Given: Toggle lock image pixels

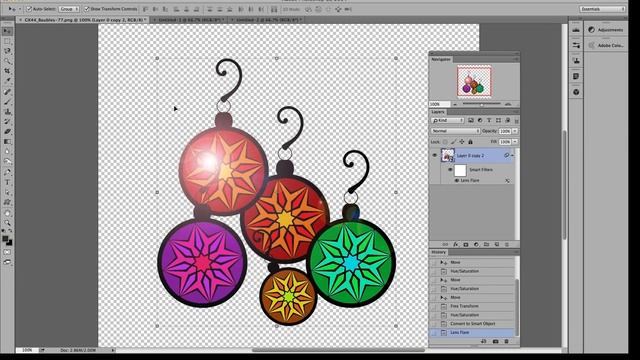Looking at the screenshot, I should (453, 142).
